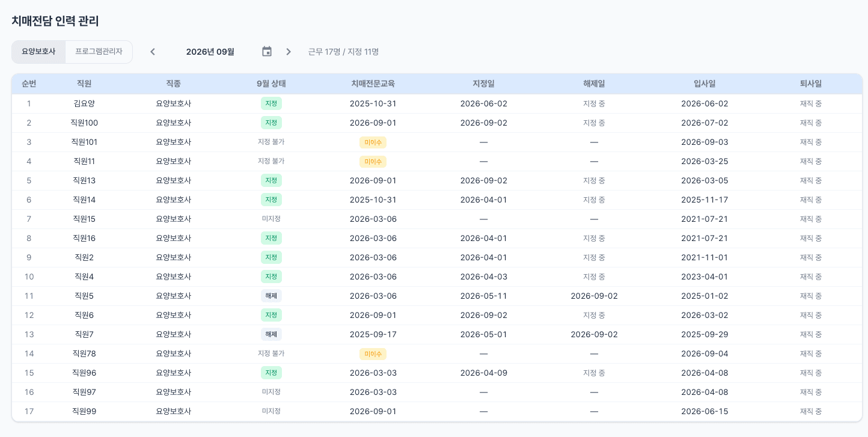Click the 지정일 column header
868x437 pixels.
(484, 84)
